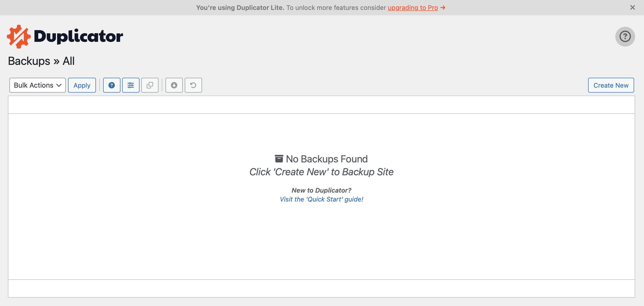Open the 'upgrading to Pro' link

click(x=413, y=7)
